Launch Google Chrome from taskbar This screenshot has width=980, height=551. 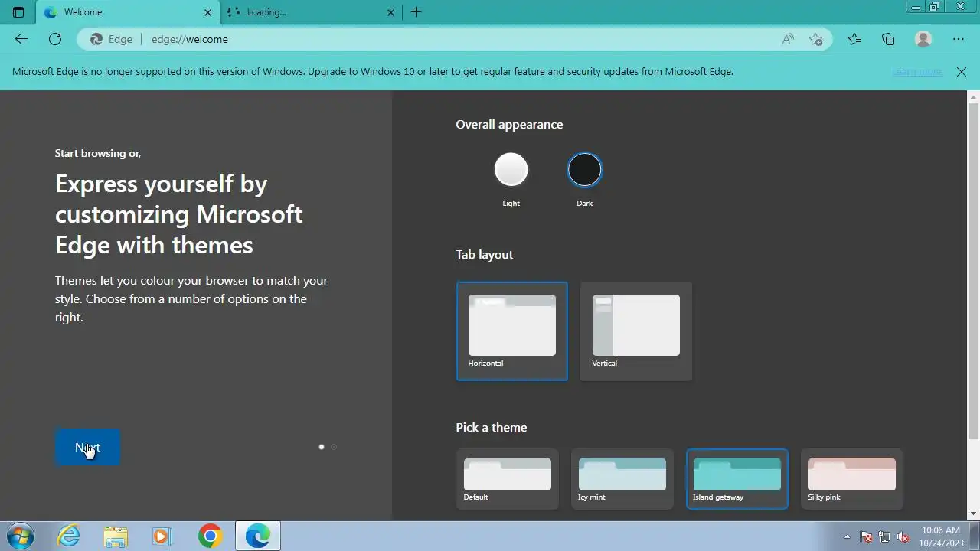point(210,536)
